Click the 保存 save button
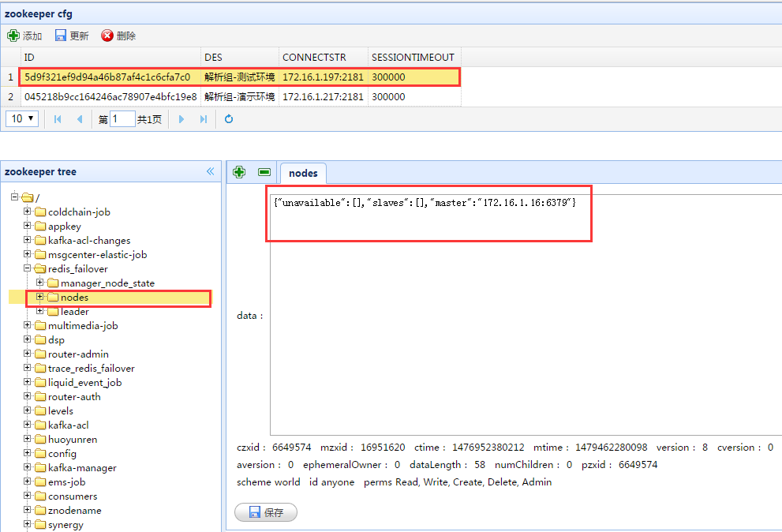The height and width of the screenshot is (532, 782). tap(266, 512)
